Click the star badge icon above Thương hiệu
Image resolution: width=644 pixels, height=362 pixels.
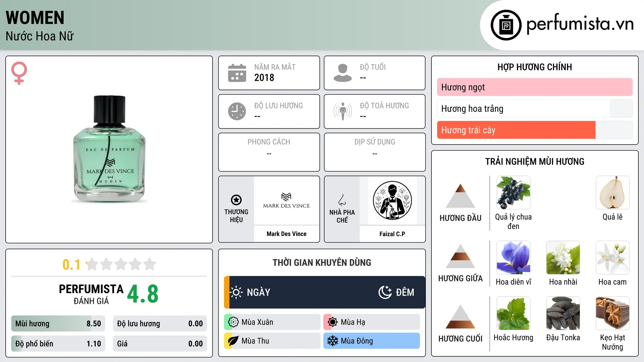click(x=236, y=200)
